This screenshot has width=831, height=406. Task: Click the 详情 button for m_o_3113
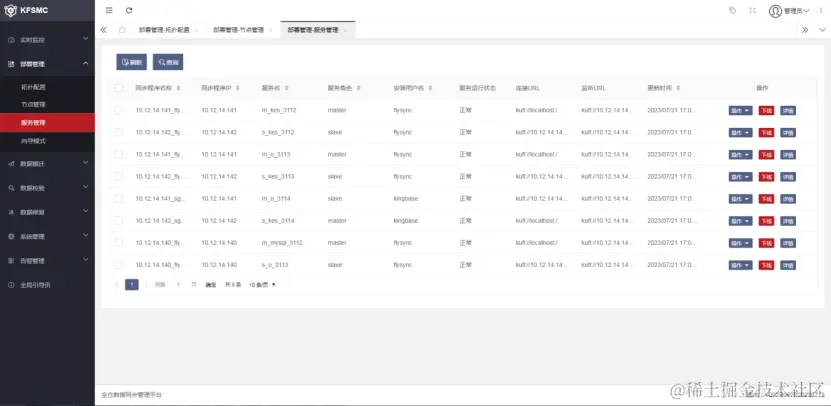[x=788, y=155]
